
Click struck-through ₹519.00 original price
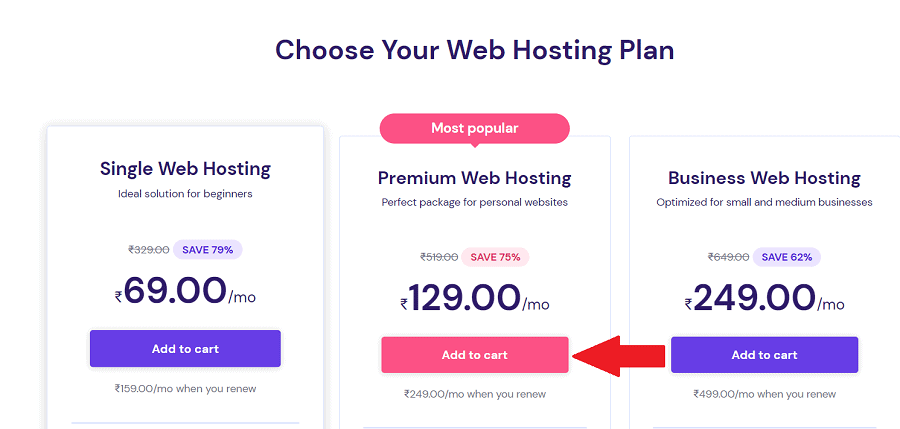point(439,257)
